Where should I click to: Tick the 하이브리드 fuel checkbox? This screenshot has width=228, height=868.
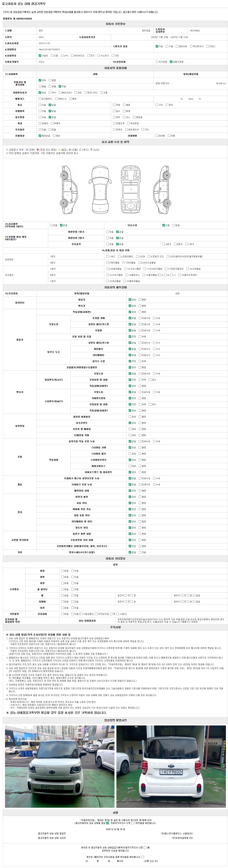(72, 56)
